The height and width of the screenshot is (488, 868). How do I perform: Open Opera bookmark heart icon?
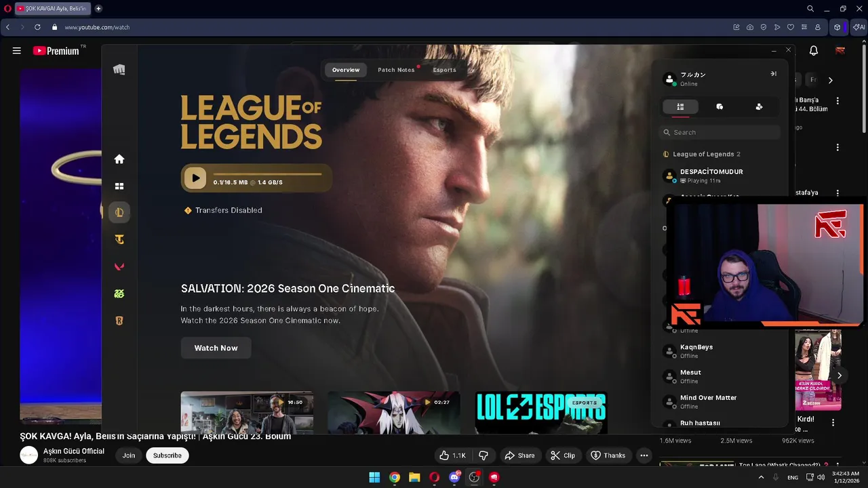tap(791, 27)
